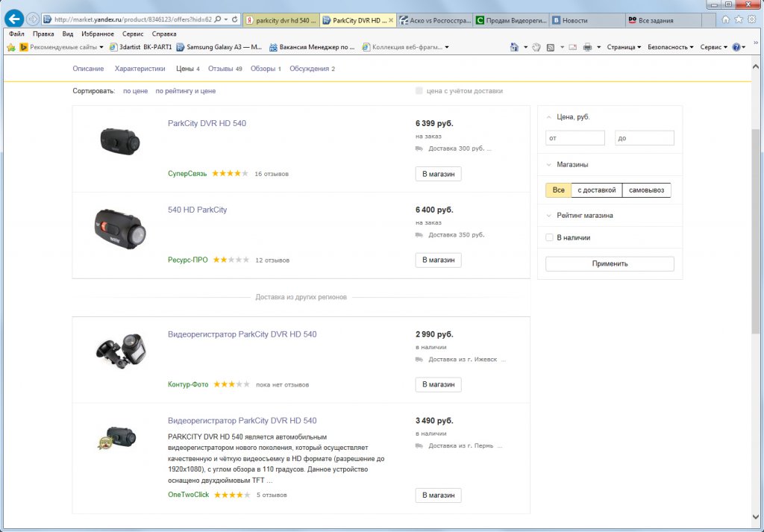764x532 pixels.
Task: Switch to 'Продам Видеореги...' browser tab
Action: (511, 20)
